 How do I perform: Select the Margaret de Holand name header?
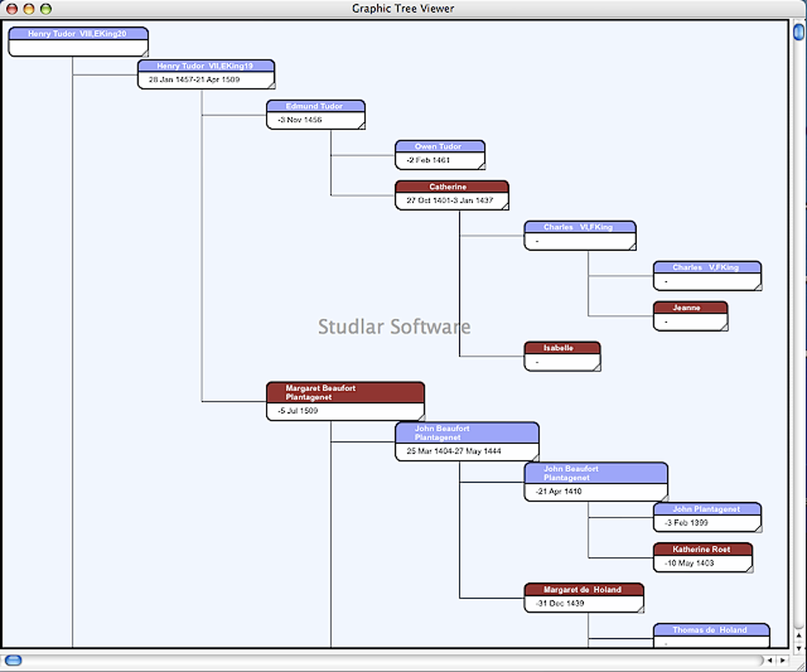(584, 589)
